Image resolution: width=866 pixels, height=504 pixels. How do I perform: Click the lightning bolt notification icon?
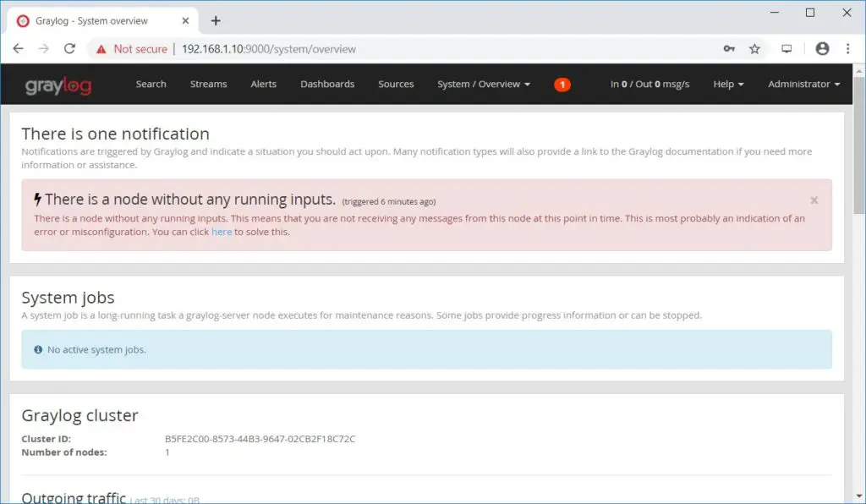click(37, 199)
